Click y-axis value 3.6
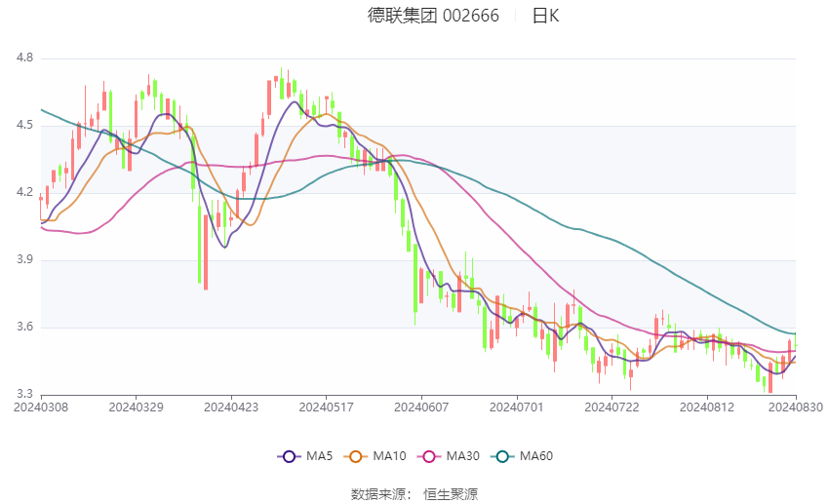Viewport: 829px width, 504px height. tap(24, 327)
